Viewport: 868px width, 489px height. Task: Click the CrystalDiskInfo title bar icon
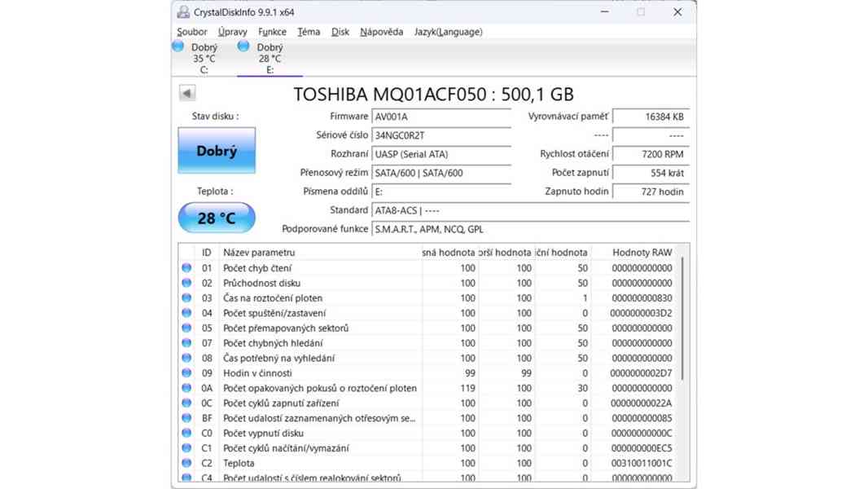(182, 11)
